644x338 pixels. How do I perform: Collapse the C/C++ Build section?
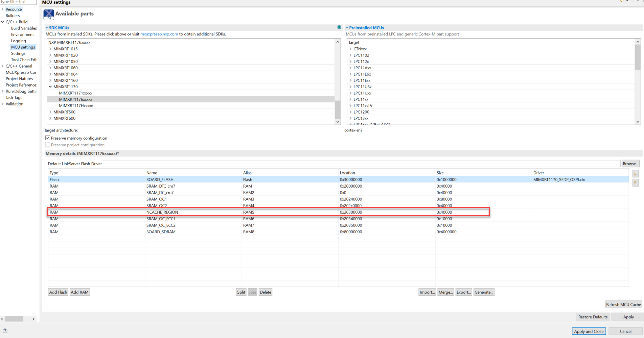3,22
